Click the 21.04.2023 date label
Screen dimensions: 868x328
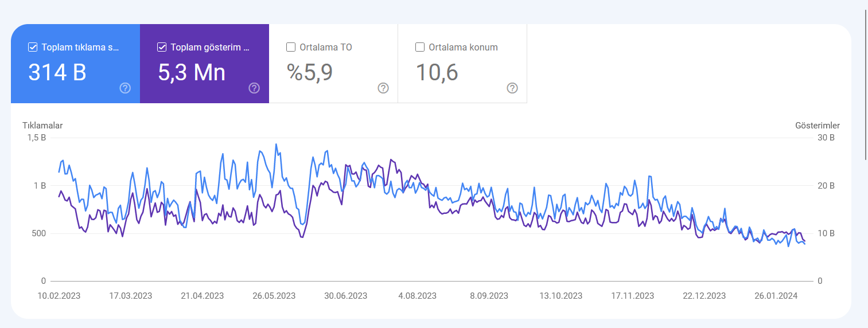click(203, 296)
